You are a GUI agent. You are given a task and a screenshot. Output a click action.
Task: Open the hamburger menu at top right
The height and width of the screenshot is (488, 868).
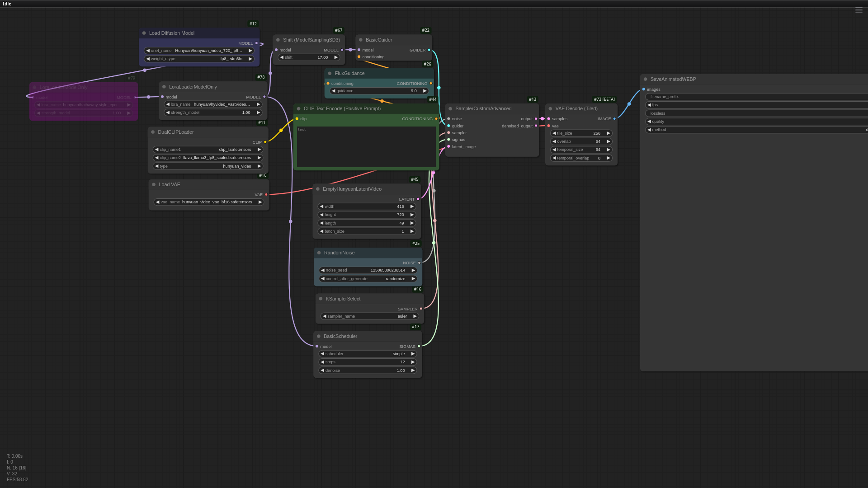click(x=859, y=10)
